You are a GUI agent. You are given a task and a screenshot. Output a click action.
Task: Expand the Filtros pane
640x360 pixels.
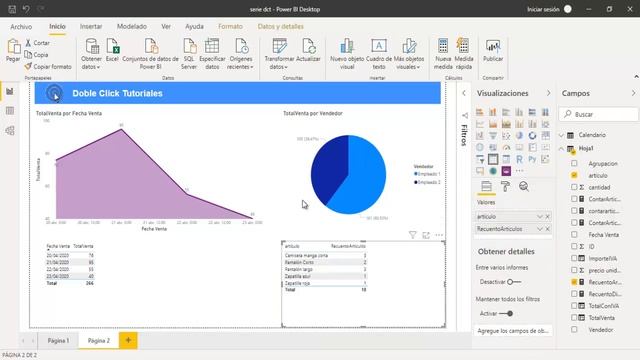click(x=464, y=93)
